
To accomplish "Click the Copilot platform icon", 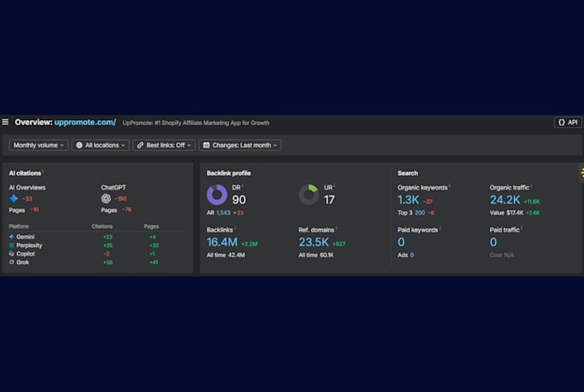I will tap(11, 254).
